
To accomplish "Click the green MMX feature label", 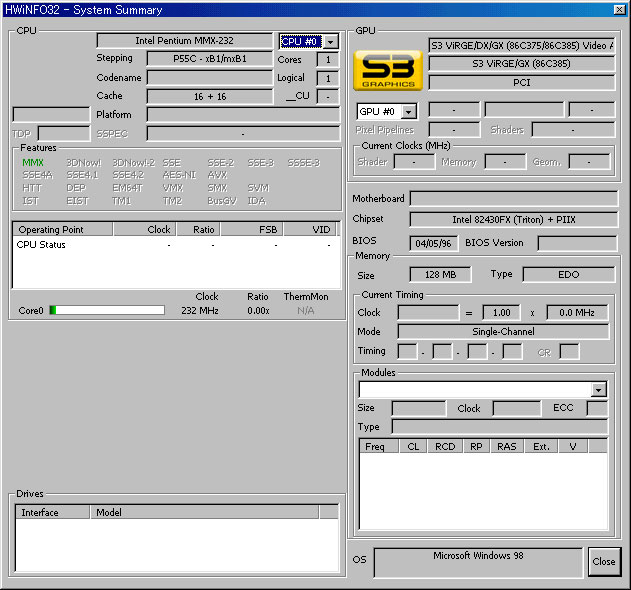I will tap(33, 163).
